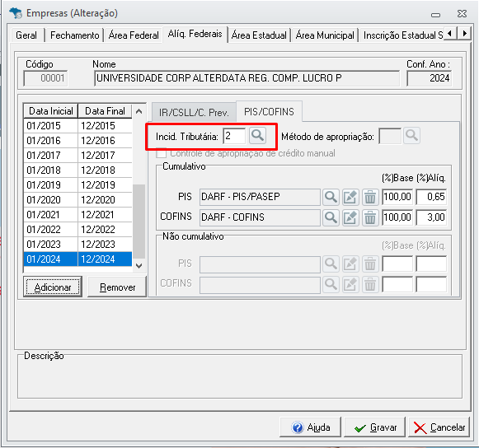Open Ajuda help button
The height and width of the screenshot is (448, 479).
310,427
